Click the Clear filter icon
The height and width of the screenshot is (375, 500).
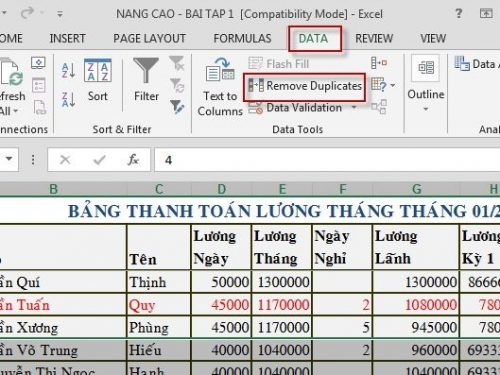click(x=177, y=63)
